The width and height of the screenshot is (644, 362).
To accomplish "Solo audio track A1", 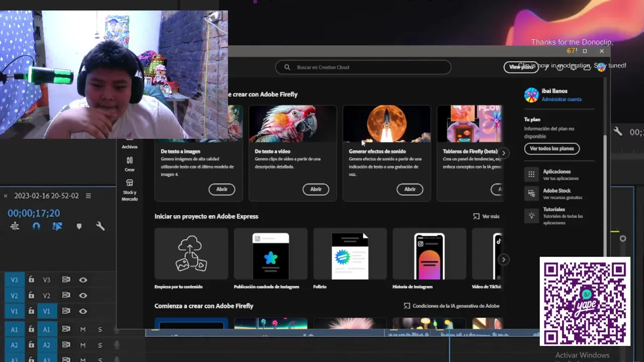I will tap(100, 329).
